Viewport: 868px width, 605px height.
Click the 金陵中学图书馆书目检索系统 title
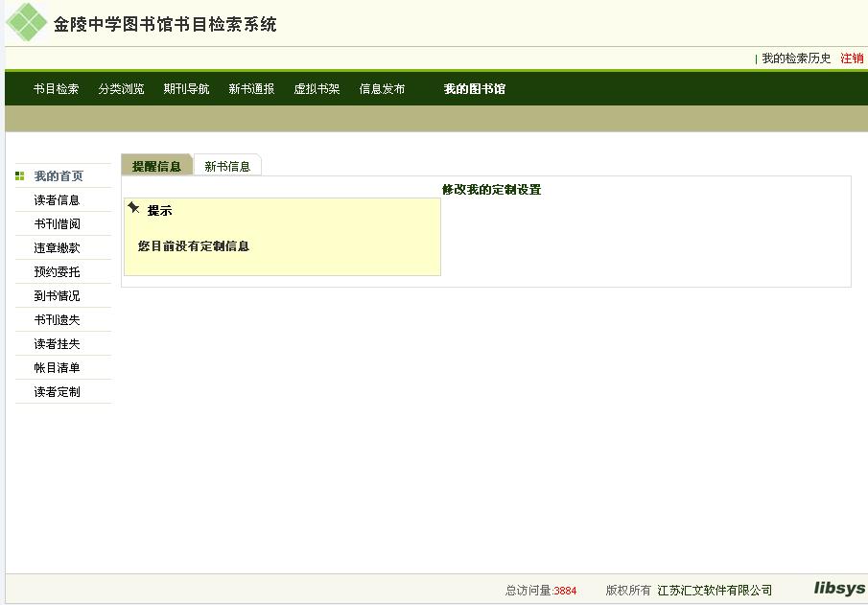coord(165,24)
